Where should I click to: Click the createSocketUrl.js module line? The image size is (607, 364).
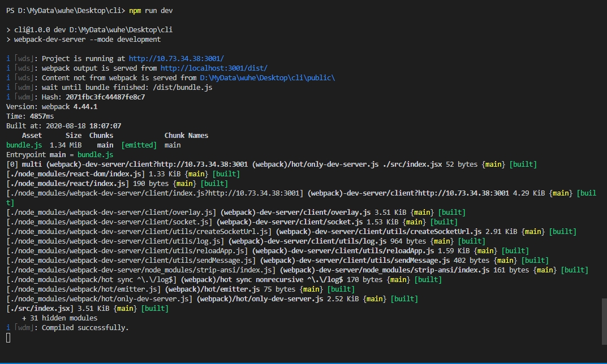tap(291, 231)
